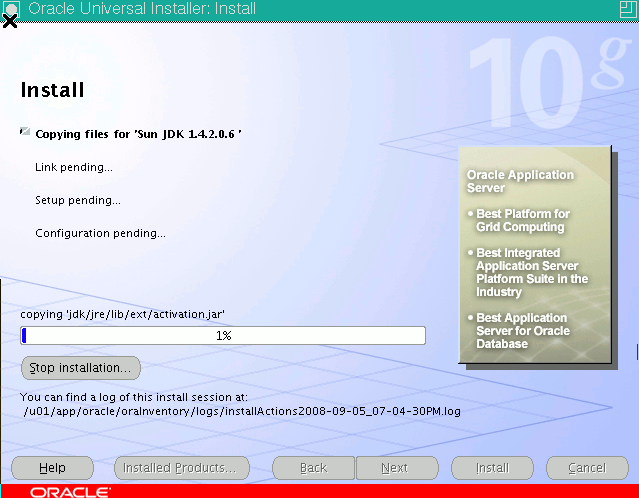Click the Stop installation button

click(81, 368)
